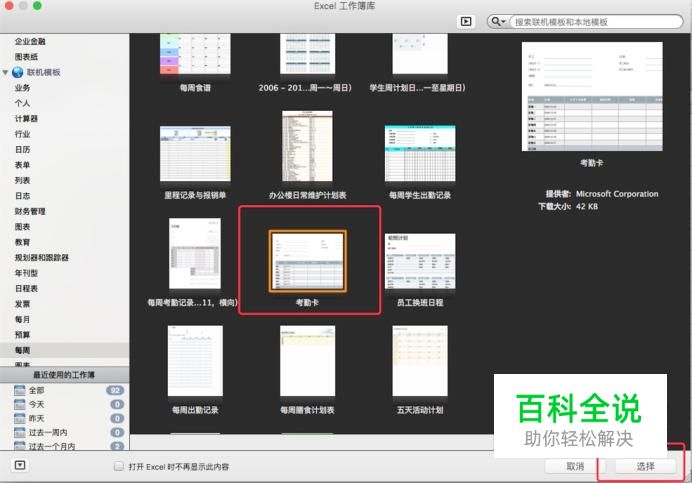Click the 最近使用的工作簿 section header
Image resolution: width=692 pixels, height=483 pixels.
[64, 375]
